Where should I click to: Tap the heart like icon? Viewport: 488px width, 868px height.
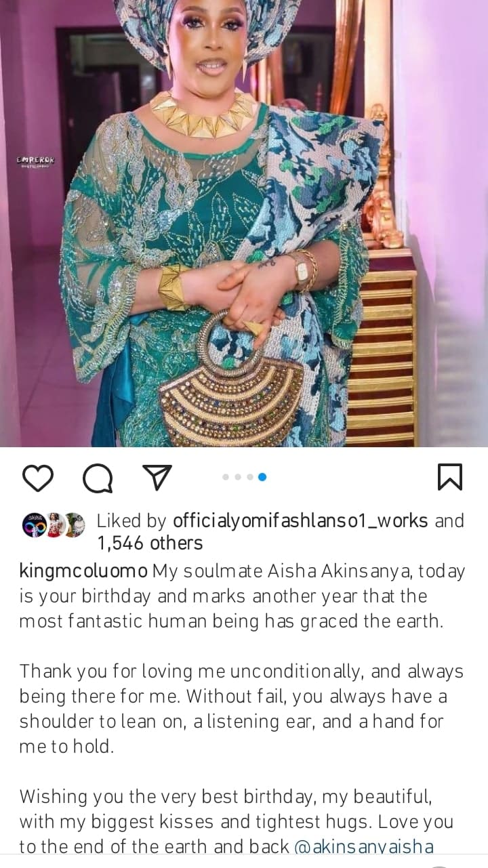pos(37,478)
